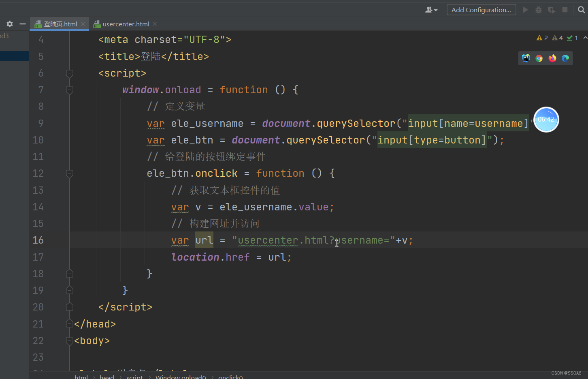588x379 pixels.
Task: Click 'ele_btn' declaration on line 10
Action: coord(192,140)
